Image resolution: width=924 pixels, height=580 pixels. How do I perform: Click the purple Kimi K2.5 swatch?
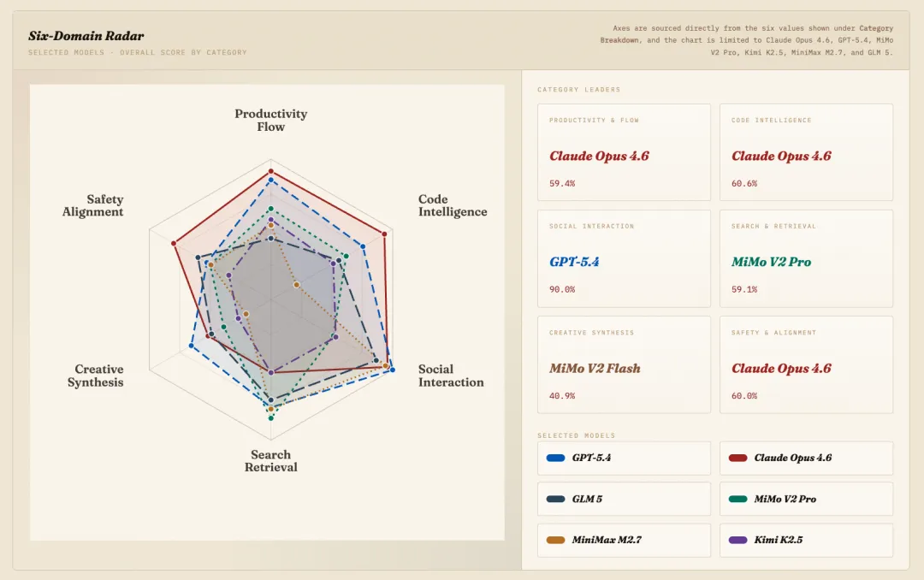[737, 540]
